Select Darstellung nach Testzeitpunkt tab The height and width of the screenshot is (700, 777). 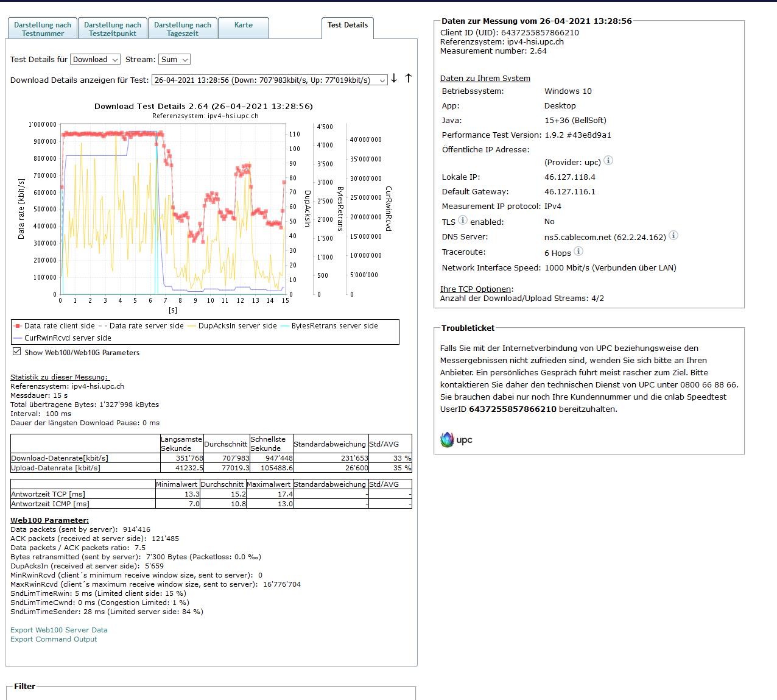[x=113, y=29]
